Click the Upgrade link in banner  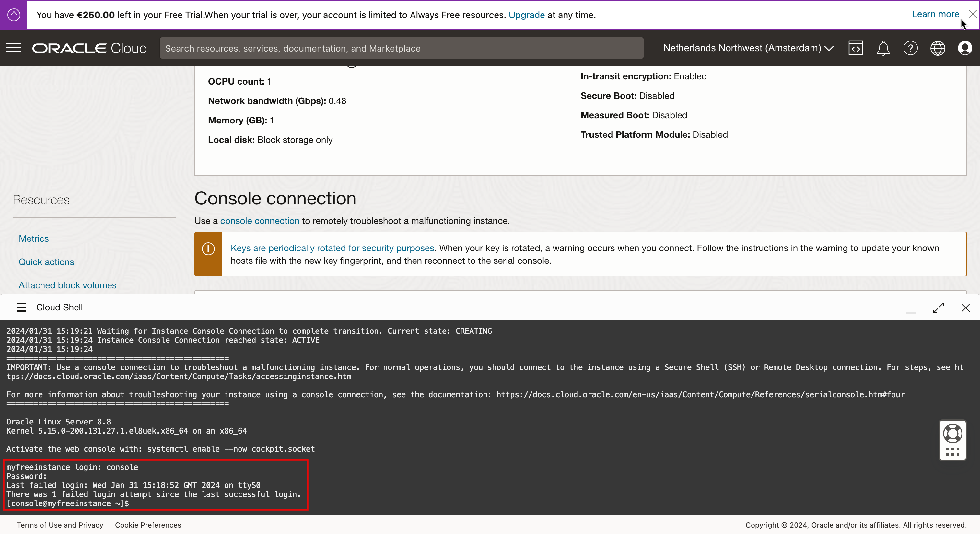coord(526,15)
